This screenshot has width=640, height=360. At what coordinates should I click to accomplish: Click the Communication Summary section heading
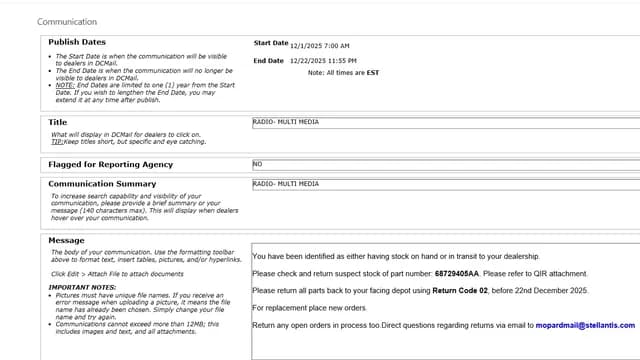pyautogui.click(x=102, y=184)
